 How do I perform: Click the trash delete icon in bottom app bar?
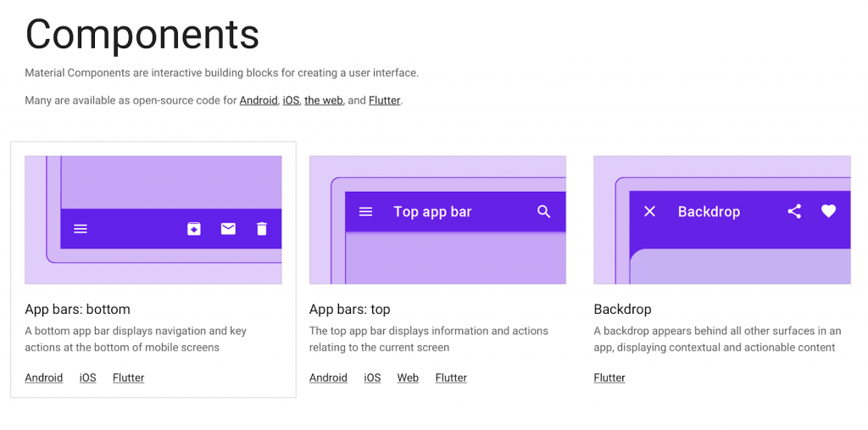tap(262, 229)
